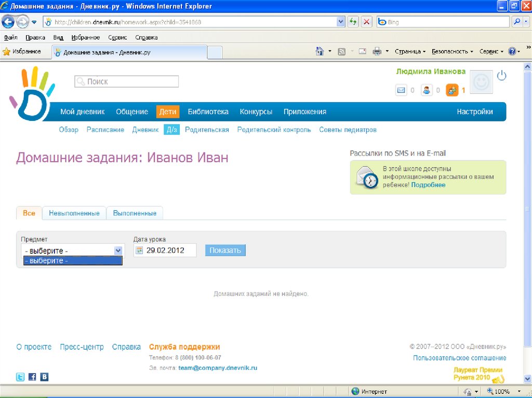Click the browser Home toolbar icon

tap(321, 51)
